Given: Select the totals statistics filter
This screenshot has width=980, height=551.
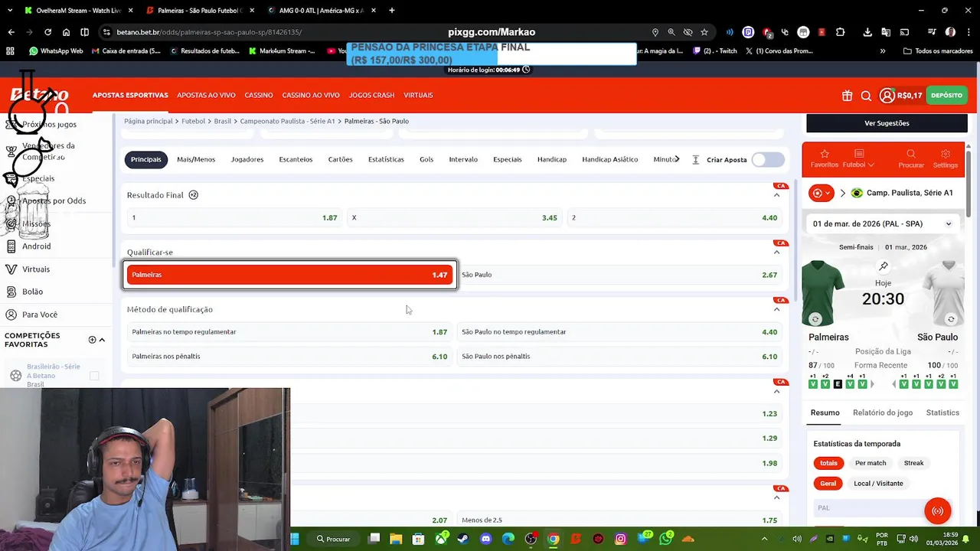Looking at the screenshot, I should [828, 463].
